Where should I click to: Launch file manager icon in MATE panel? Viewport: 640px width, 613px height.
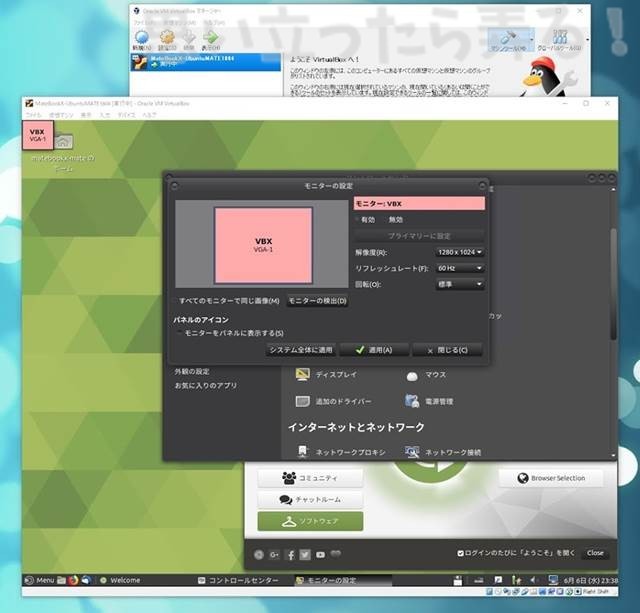[62, 580]
